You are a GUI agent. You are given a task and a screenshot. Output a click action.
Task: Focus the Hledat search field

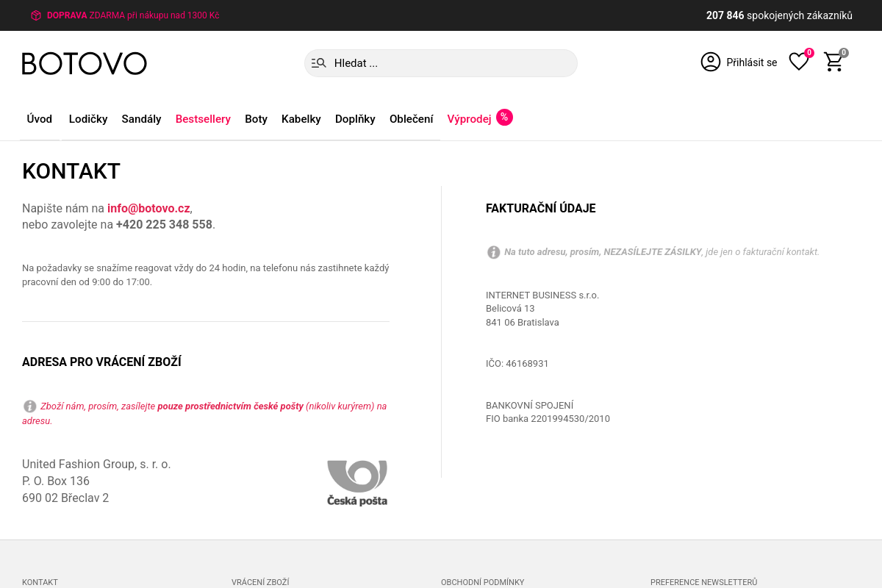[441, 63]
